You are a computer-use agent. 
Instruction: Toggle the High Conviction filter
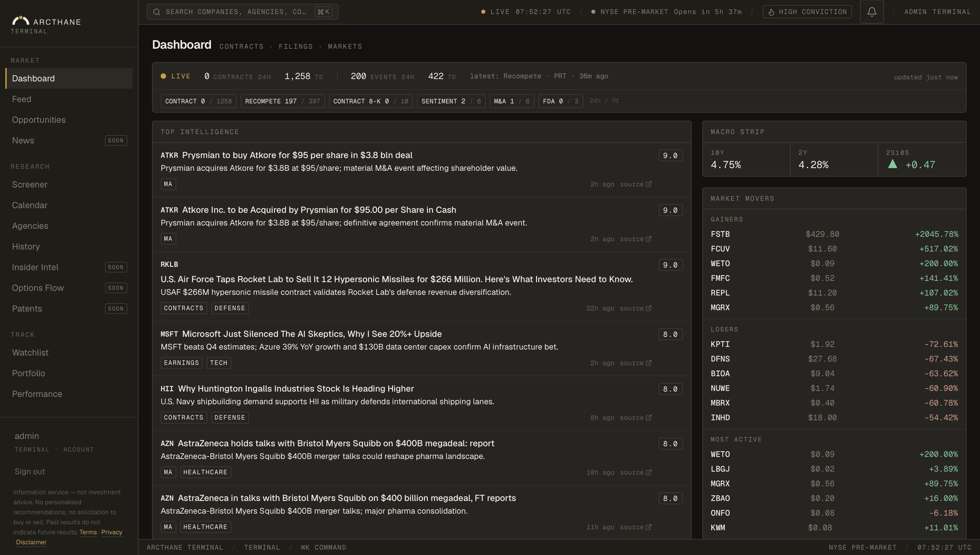click(807, 12)
